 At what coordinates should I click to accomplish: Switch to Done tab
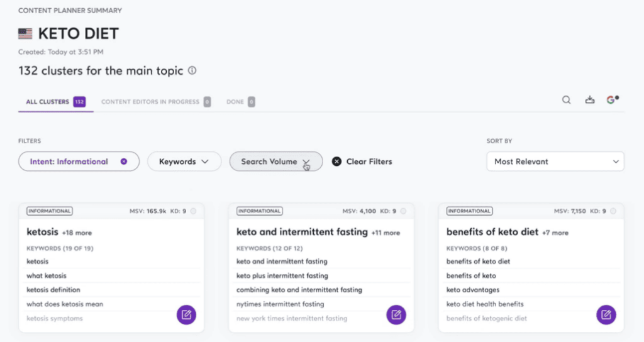(240, 102)
